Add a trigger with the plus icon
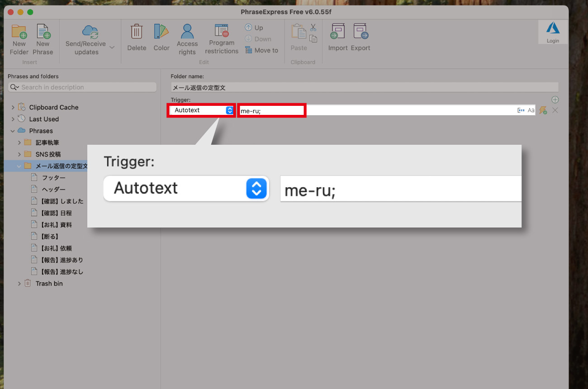 tap(555, 100)
